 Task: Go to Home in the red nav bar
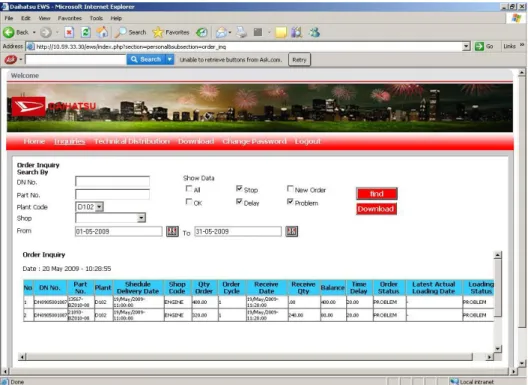(x=34, y=141)
